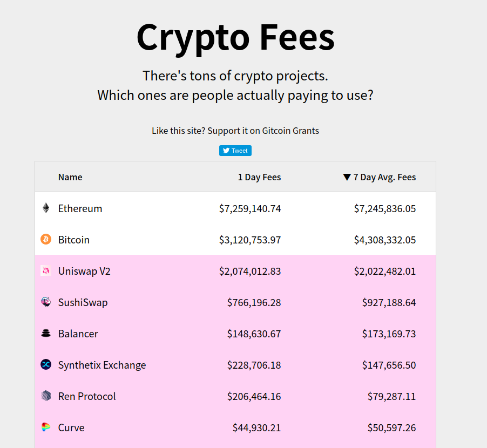The height and width of the screenshot is (448, 487).
Task: Open the Gitcoin Grants support link
Action: [x=290, y=131]
